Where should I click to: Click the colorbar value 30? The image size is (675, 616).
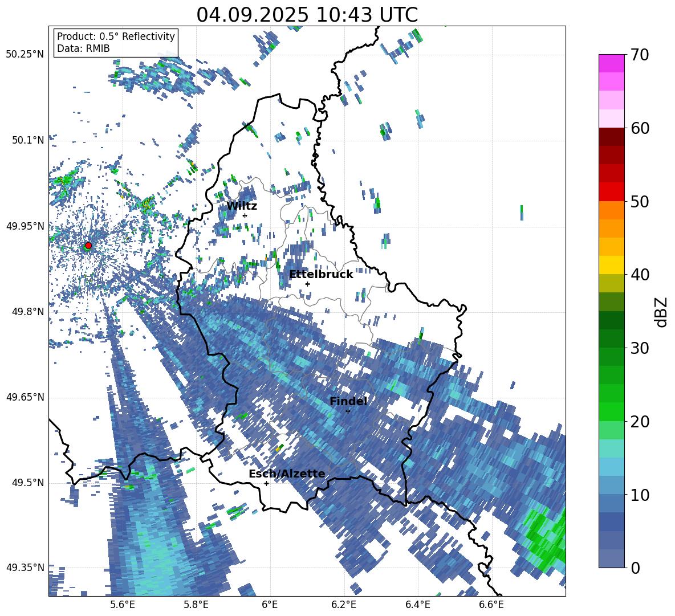click(x=640, y=348)
